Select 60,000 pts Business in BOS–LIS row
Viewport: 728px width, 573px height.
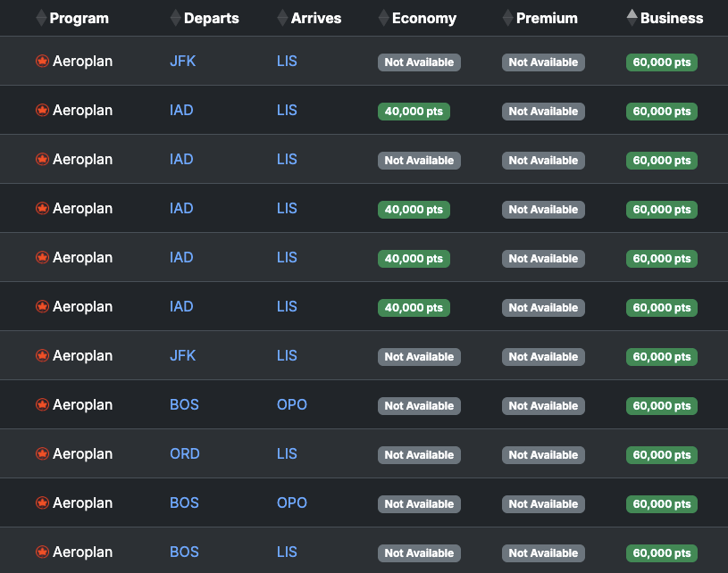pyautogui.click(x=662, y=553)
